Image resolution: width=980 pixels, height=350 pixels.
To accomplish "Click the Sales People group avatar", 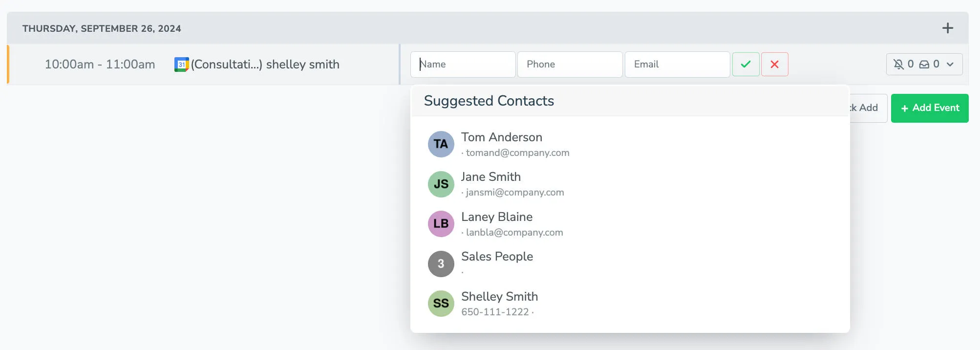I will coord(441,263).
